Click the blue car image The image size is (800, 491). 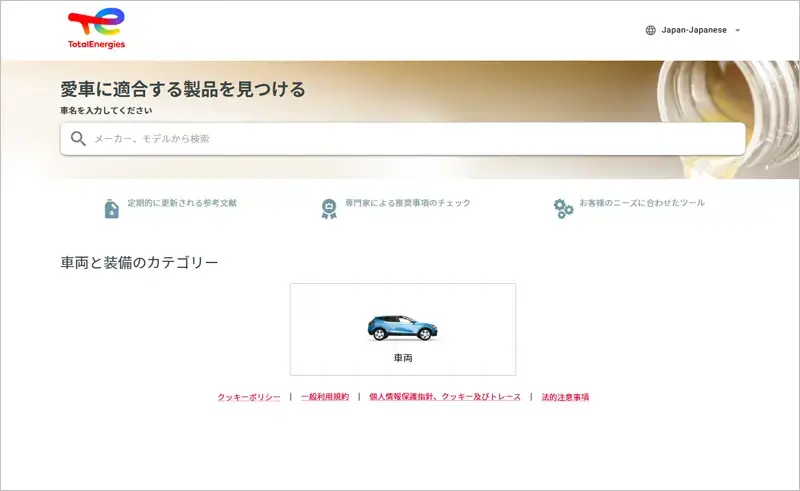tap(403, 327)
